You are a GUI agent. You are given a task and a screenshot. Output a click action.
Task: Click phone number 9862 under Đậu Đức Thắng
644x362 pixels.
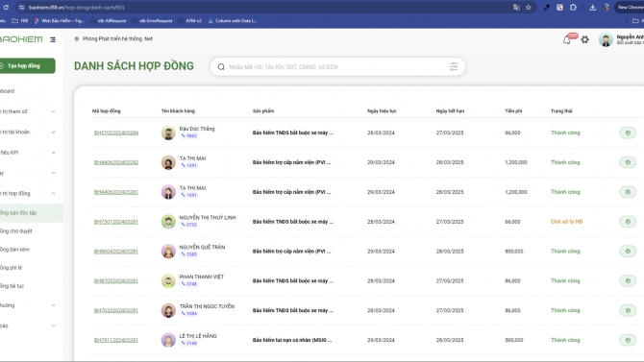click(189, 135)
